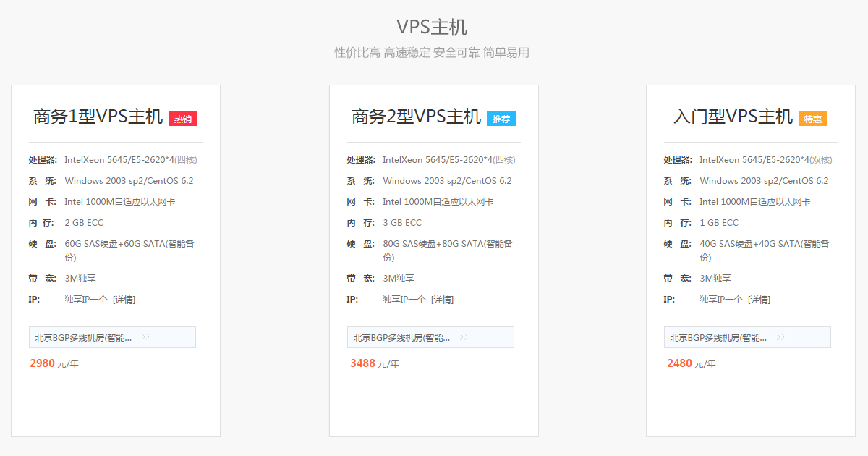Click 独享IP一个 text in 商务2型 card
The width and height of the screenshot is (868, 456).
click(404, 300)
